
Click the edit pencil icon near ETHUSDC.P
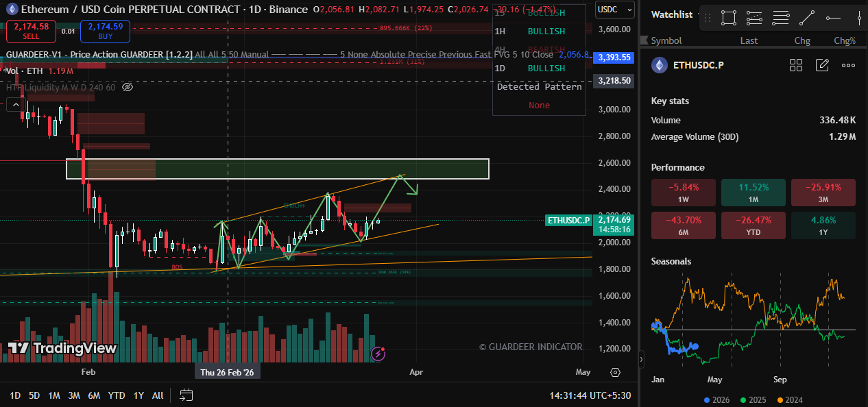(x=822, y=65)
